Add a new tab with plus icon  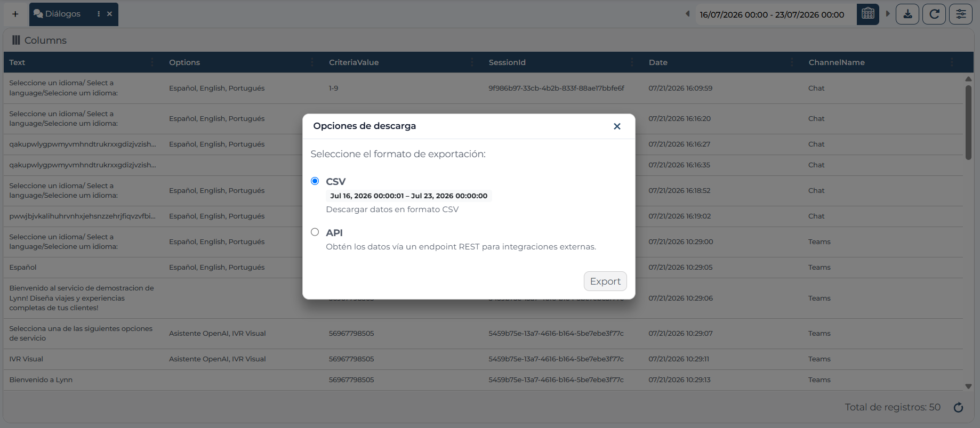point(15,14)
